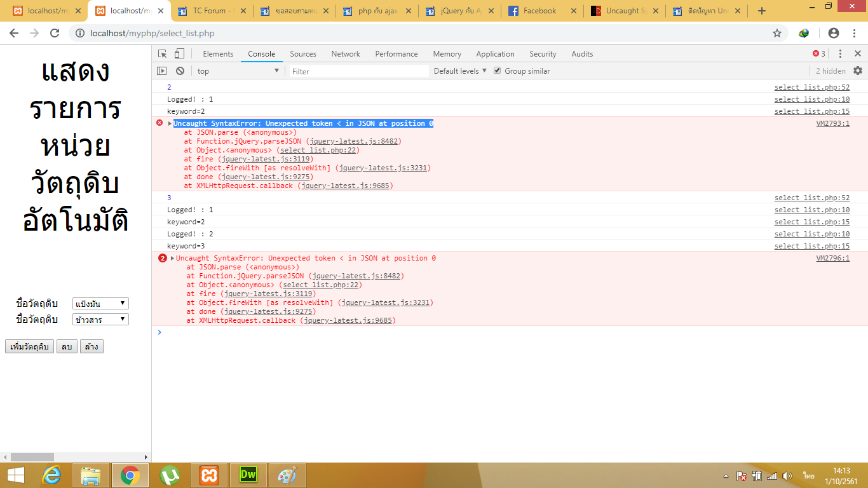868x488 pixels.
Task: Click the เพิ่มวัตถุดิบ button
Action: point(29,346)
